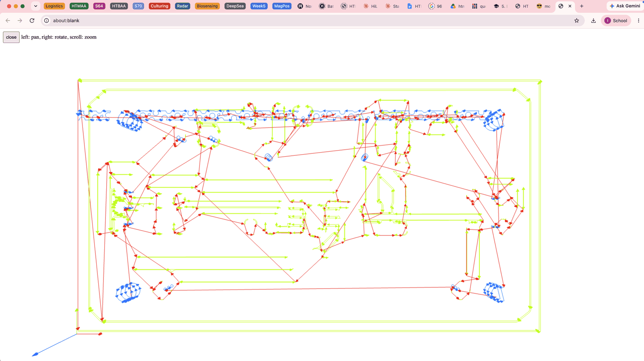Expand the Culturing tab group

click(159, 6)
